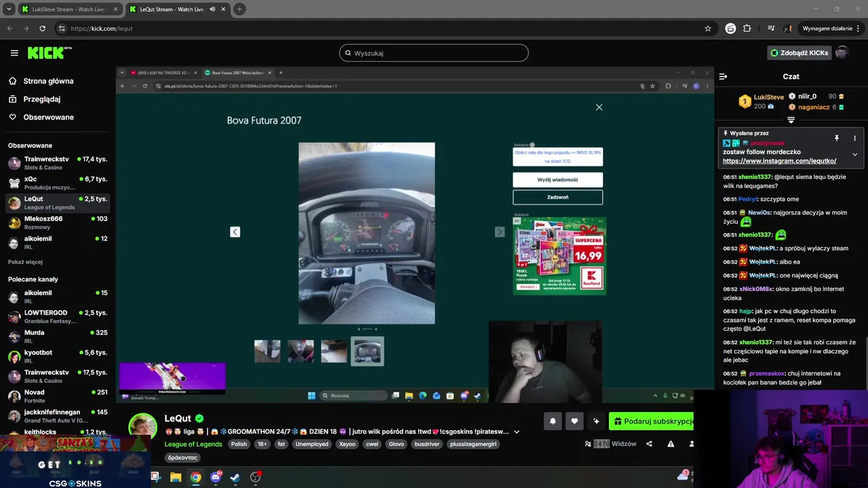Image resolution: width=868 pixels, height=488 pixels.
Task: Open Discord from taskbar
Action: pyautogui.click(x=216, y=477)
